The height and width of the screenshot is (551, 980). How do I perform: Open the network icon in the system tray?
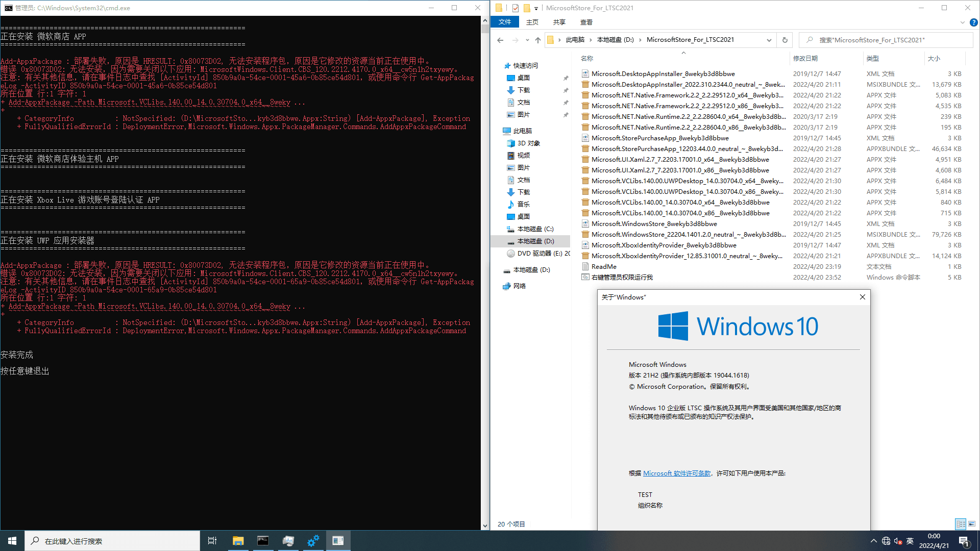886,541
